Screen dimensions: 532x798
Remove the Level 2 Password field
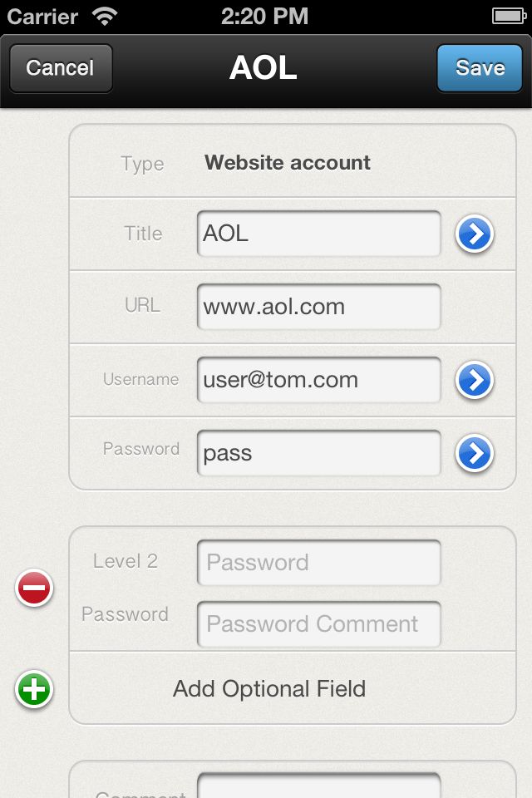[34, 589]
